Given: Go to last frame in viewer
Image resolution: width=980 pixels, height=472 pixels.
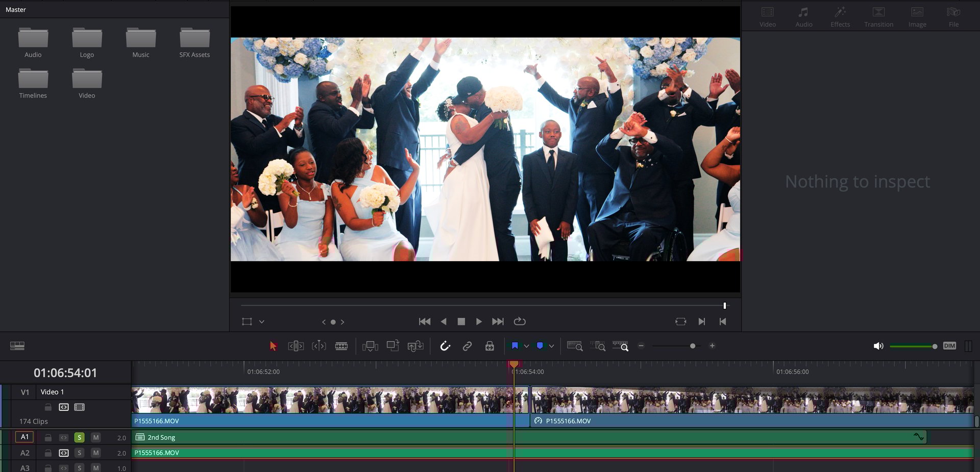Looking at the screenshot, I should click(x=498, y=321).
